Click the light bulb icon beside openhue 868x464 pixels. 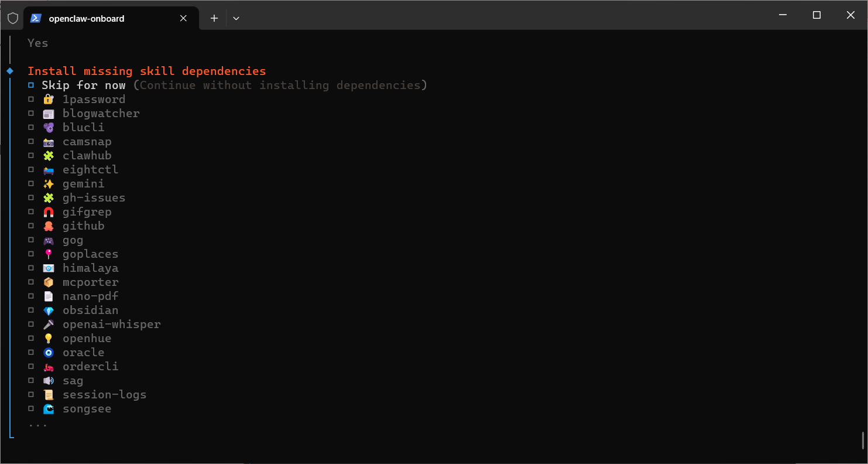tap(49, 339)
